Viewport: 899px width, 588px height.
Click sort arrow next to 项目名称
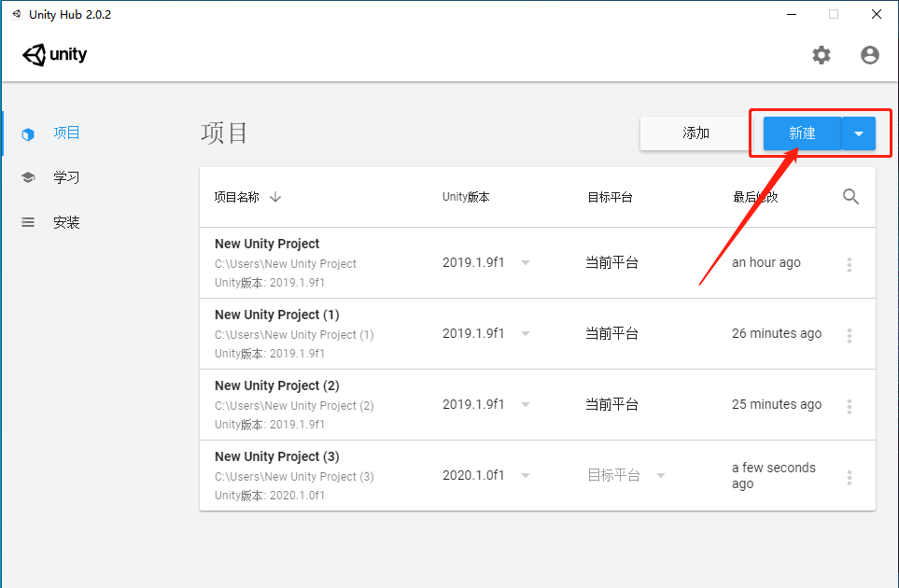coord(275,197)
